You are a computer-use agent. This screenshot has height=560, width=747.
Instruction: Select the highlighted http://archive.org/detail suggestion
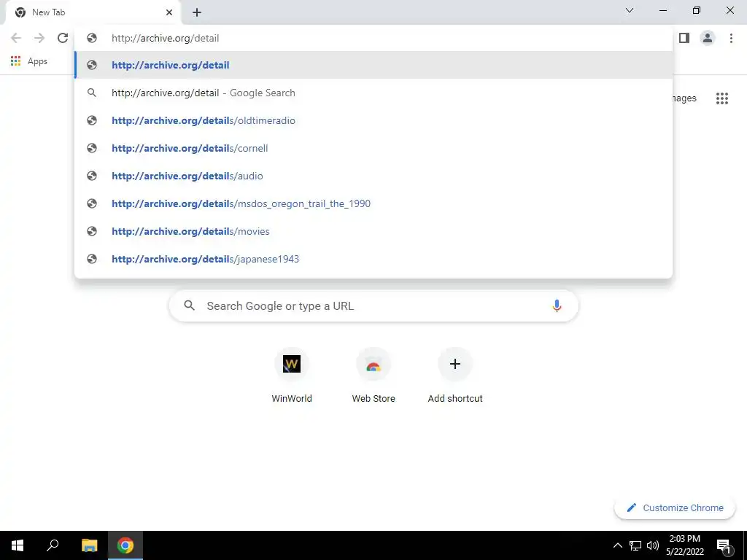coord(373,65)
